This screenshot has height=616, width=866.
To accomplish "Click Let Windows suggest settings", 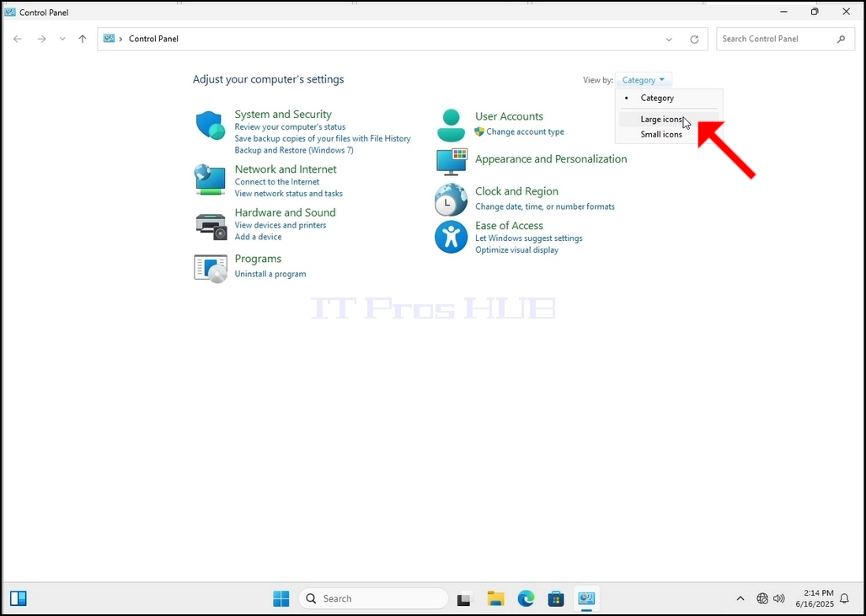I will pos(528,238).
